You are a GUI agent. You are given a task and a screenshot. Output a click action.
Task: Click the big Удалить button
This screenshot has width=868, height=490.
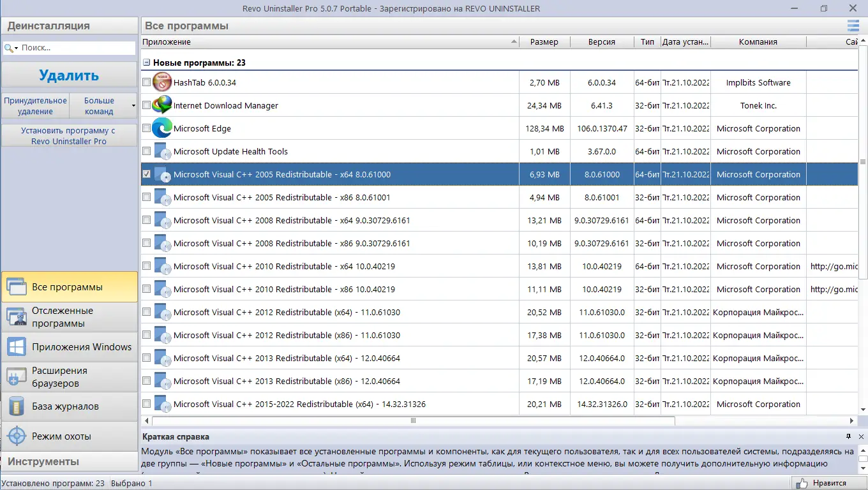69,75
